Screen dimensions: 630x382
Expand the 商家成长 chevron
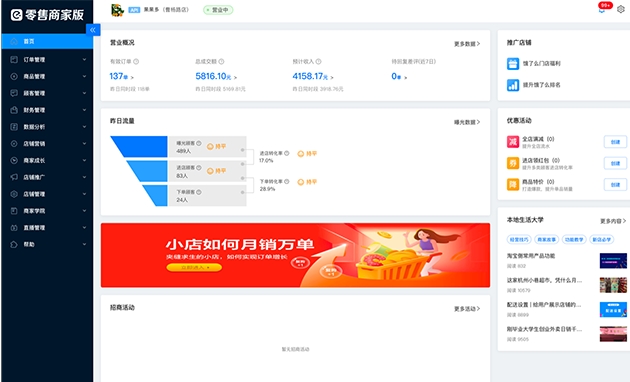coord(84,160)
